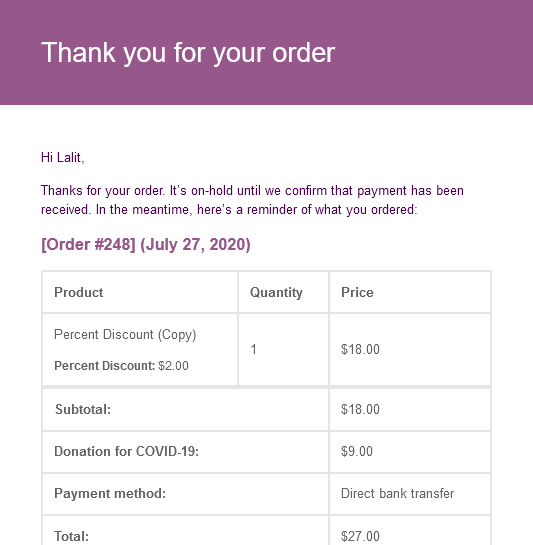Click the 'Direct bank transfer' value
This screenshot has width=533, height=545.
[397, 494]
